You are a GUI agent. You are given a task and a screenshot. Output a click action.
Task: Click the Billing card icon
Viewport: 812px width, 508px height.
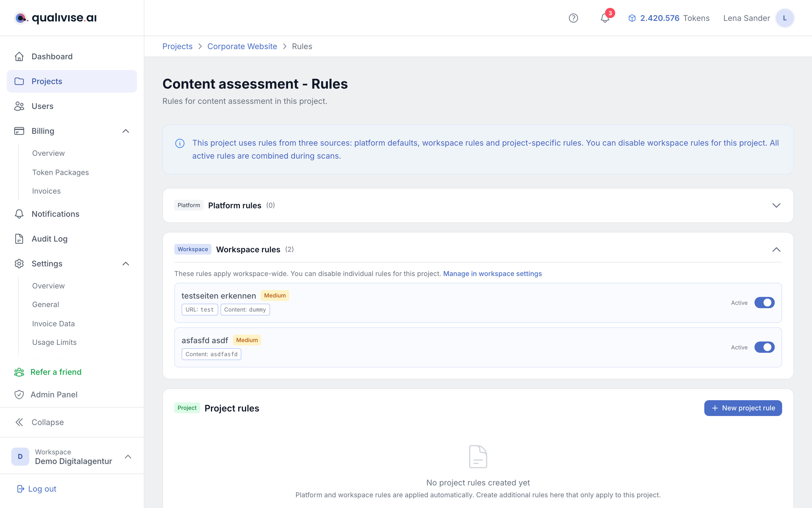click(19, 131)
